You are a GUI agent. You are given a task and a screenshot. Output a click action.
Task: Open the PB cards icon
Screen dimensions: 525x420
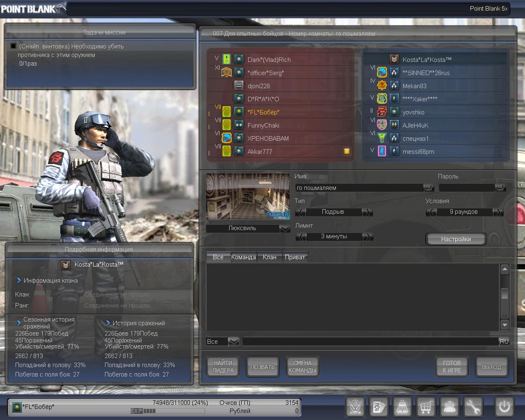(x=378, y=407)
